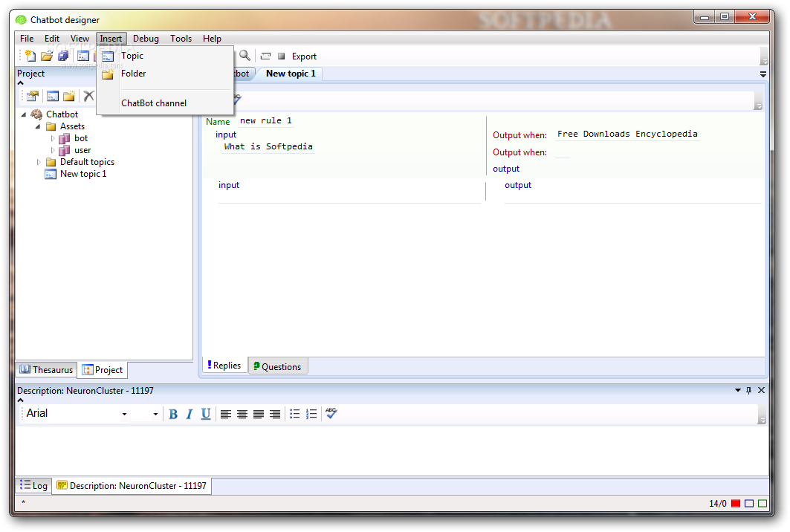Toggle Underline formatting
This screenshot has width=790, height=532.
(x=206, y=414)
